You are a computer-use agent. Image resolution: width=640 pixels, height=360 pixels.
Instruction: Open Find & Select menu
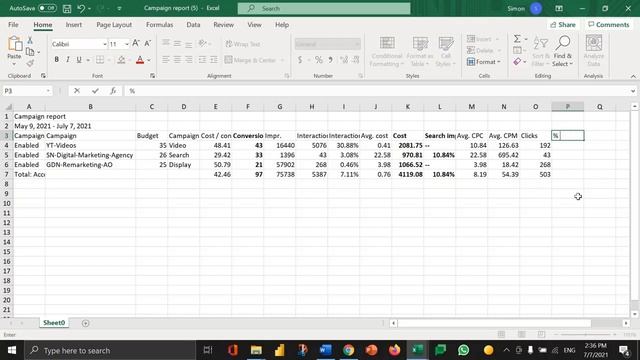coord(562,52)
